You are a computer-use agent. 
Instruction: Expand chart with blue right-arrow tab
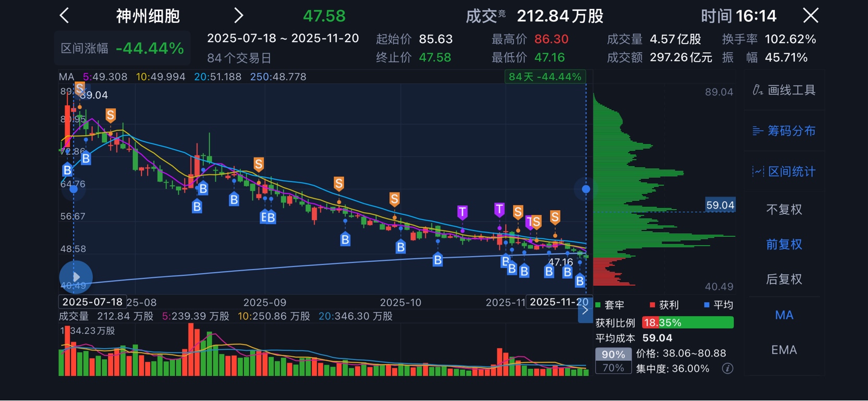tap(585, 310)
